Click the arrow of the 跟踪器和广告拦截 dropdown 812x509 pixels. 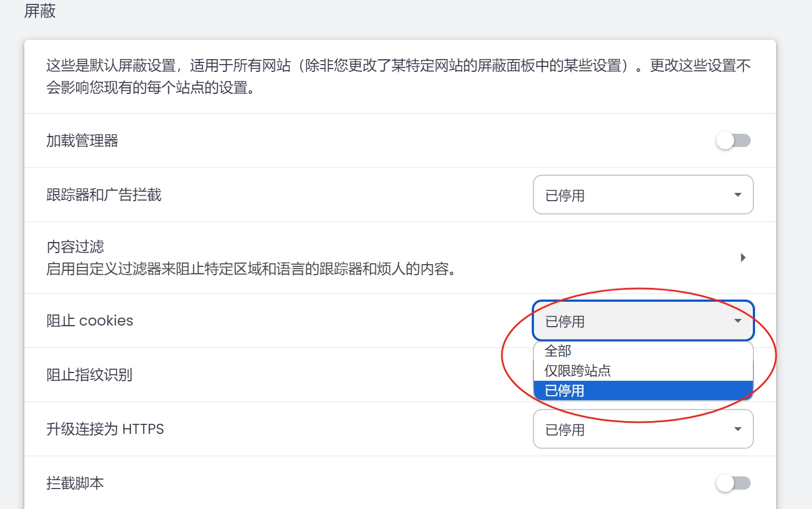737,195
